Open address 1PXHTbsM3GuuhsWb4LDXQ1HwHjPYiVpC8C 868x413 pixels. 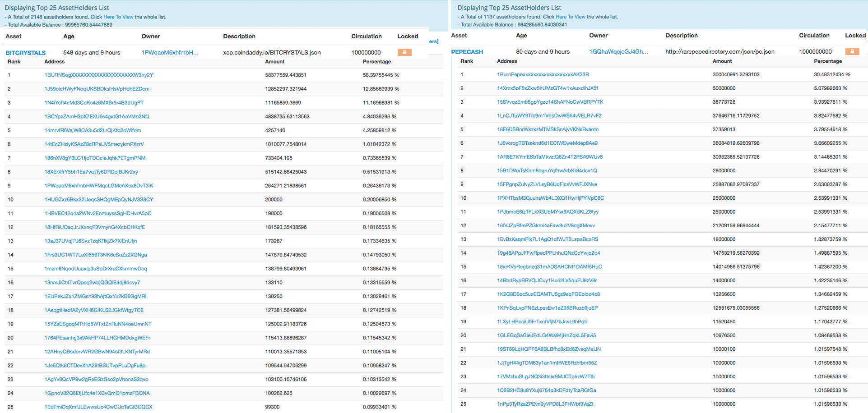coord(551,198)
